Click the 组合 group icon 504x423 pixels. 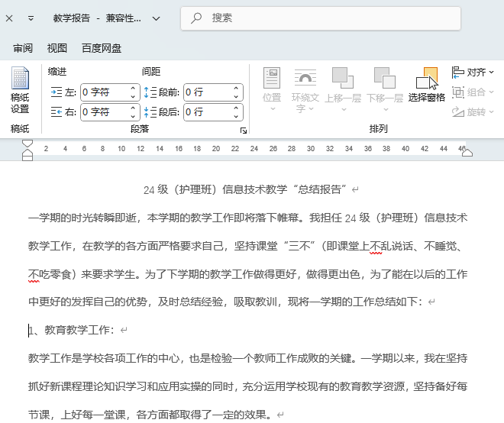click(x=457, y=92)
